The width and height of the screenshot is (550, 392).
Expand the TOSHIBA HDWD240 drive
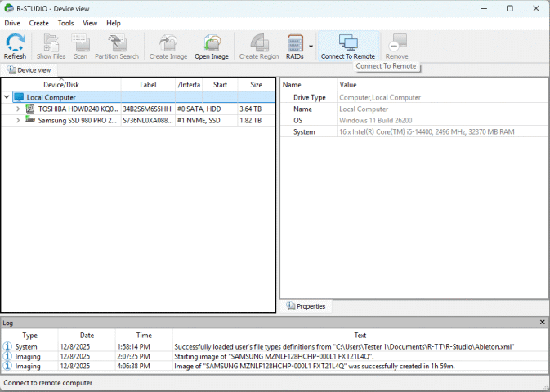18,109
